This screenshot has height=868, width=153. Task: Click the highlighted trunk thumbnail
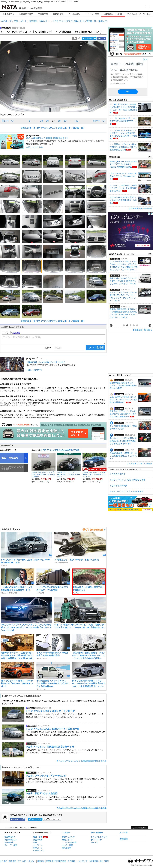(32, 266)
